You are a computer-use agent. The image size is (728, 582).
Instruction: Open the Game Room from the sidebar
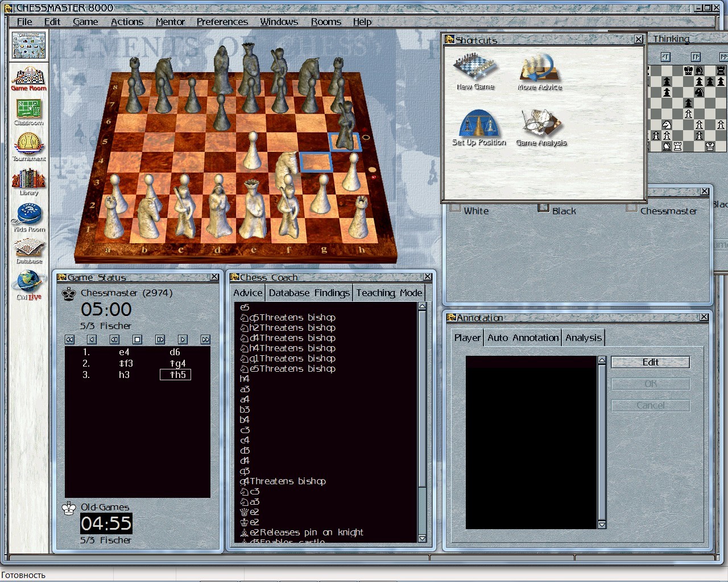pyautogui.click(x=28, y=79)
